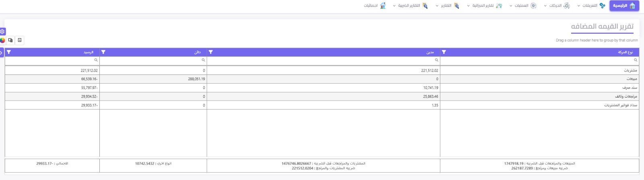Click the export/print icon button above the grid

pos(20,40)
